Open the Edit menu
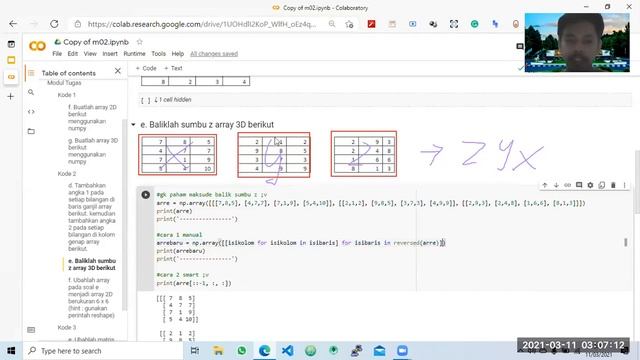640x360 pixels. point(73,54)
